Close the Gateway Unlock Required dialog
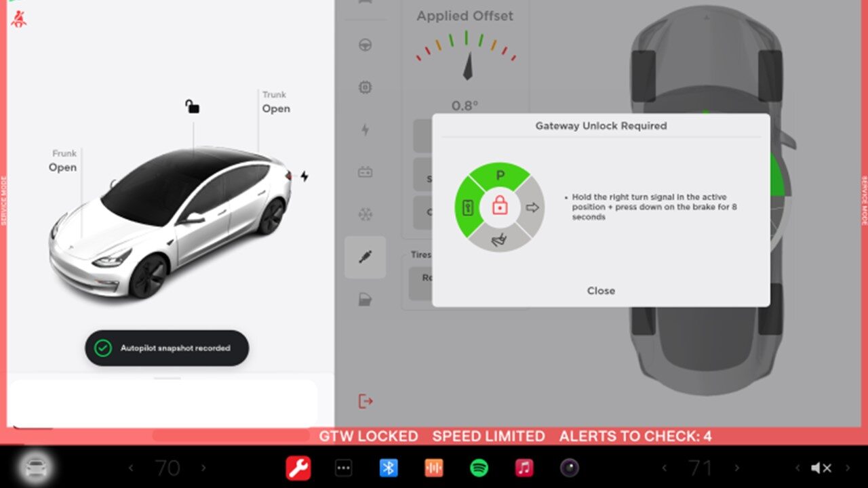The height and width of the screenshot is (488, 868). pyautogui.click(x=601, y=291)
